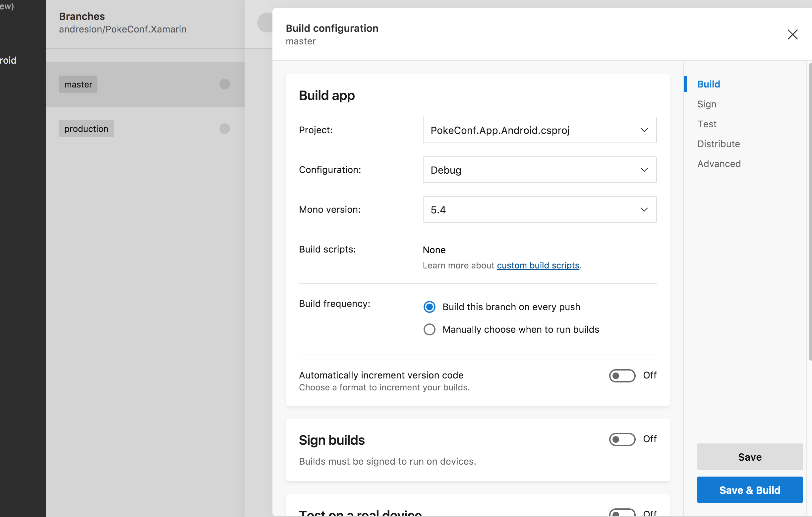Switch to the Test section
Viewport: 812px width, 517px height.
(707, 124)
